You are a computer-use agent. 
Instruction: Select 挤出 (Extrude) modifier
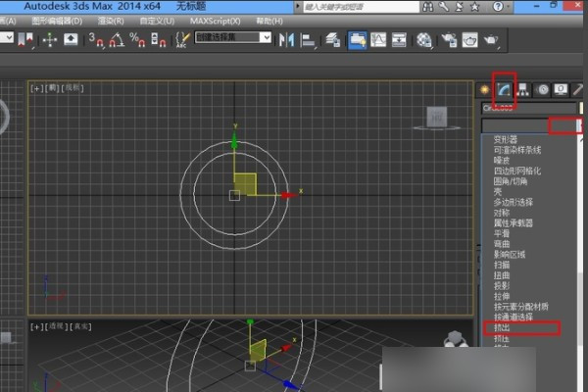[502, 328]
